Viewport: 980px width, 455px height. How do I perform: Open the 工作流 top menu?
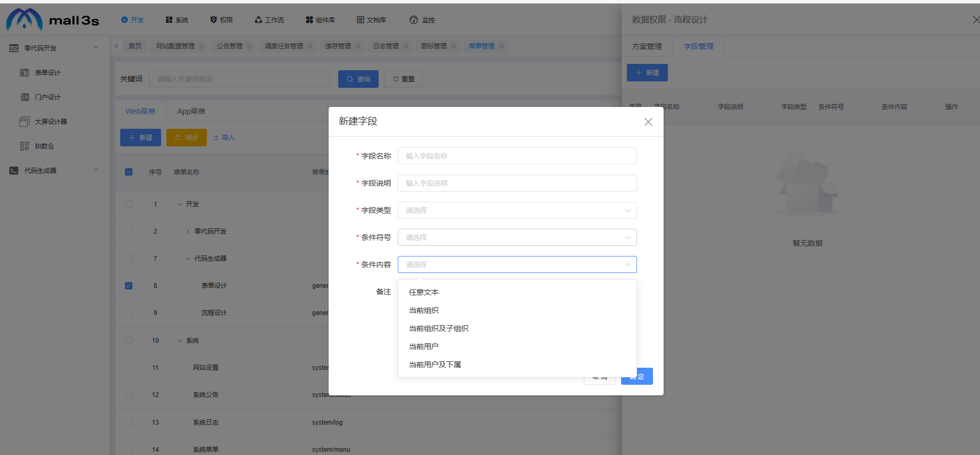[x=270, y=20]
